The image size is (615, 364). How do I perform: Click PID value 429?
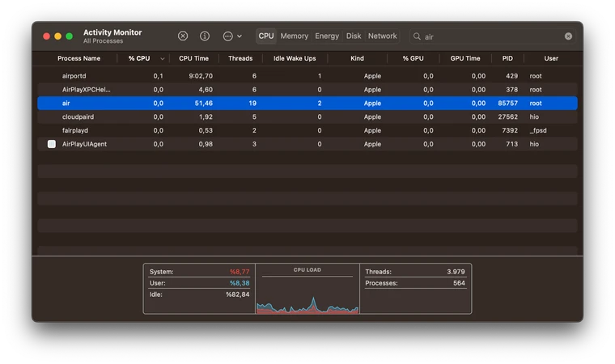tap(511, 76)
